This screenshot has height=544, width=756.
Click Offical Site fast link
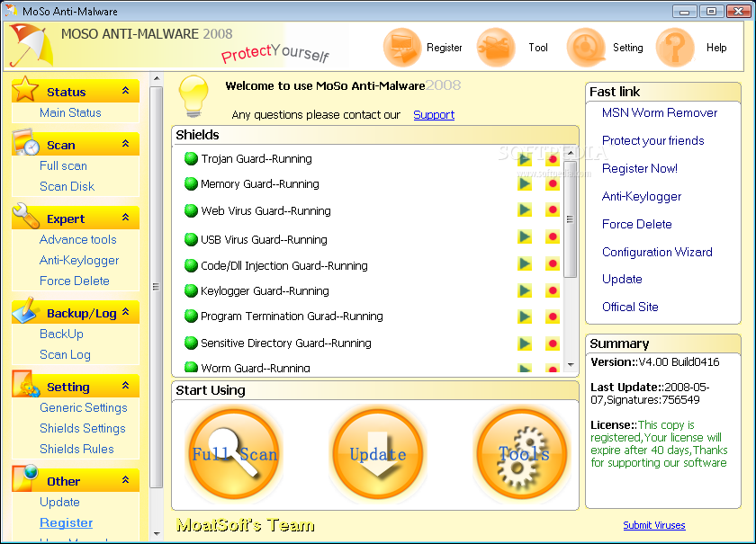(630, 307)
